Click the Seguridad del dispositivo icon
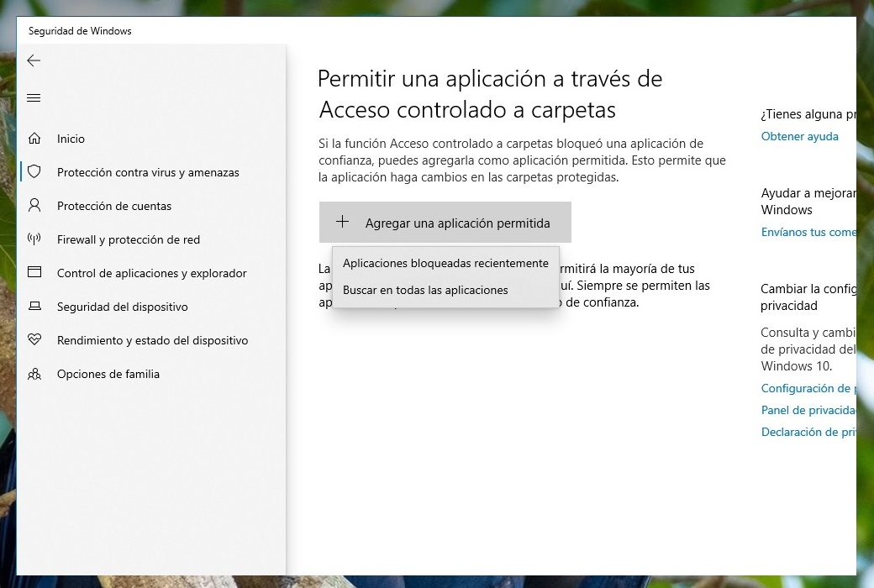874x588 pixels. [34, 307]
